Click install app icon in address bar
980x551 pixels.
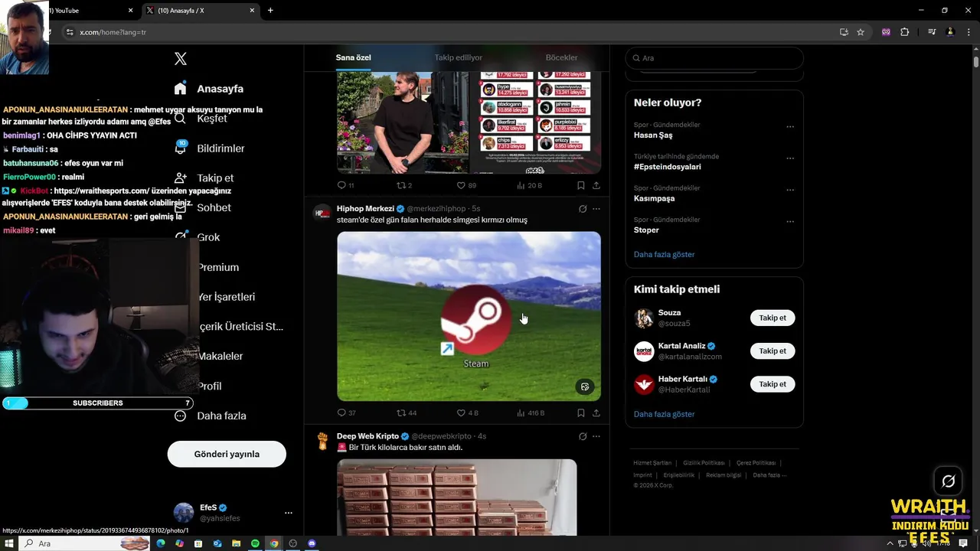point(844,32)
